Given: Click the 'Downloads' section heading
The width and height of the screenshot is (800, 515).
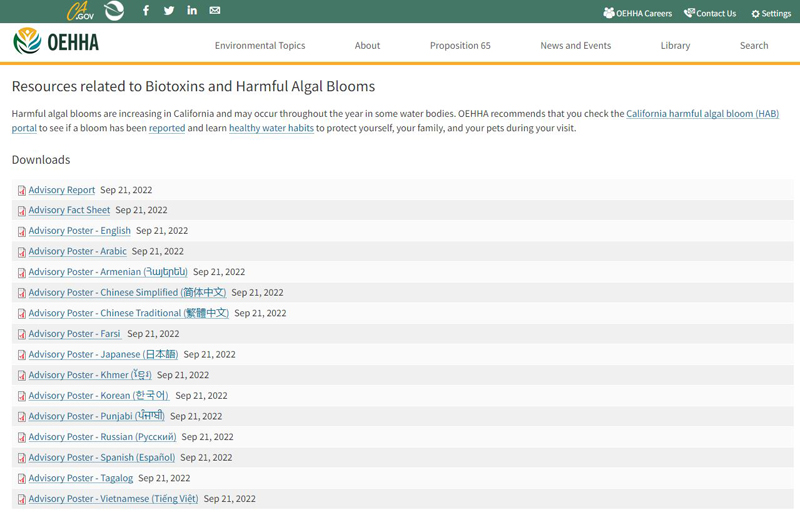Looking at the screenshot, I should pyautogui.click(x=41, y=160).
